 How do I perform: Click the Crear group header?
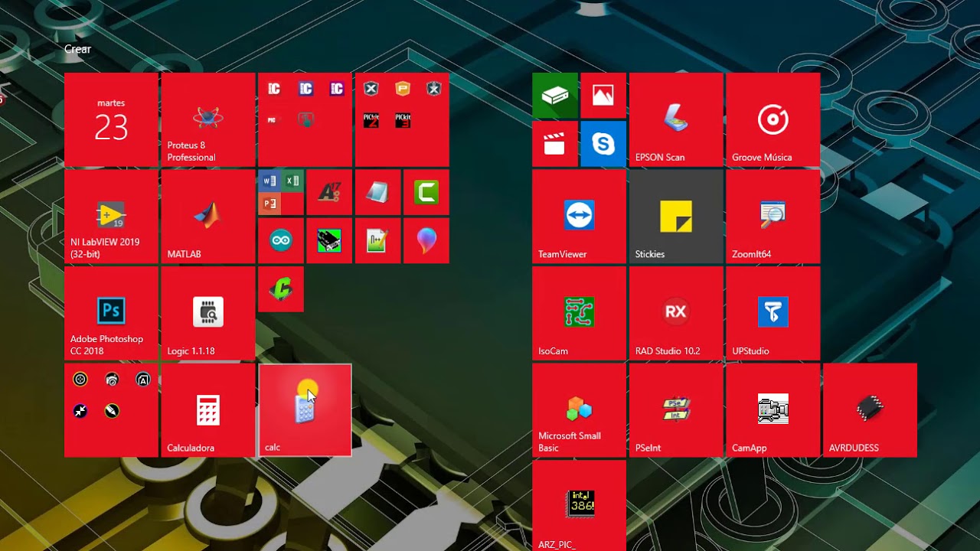tap(77, 49)
